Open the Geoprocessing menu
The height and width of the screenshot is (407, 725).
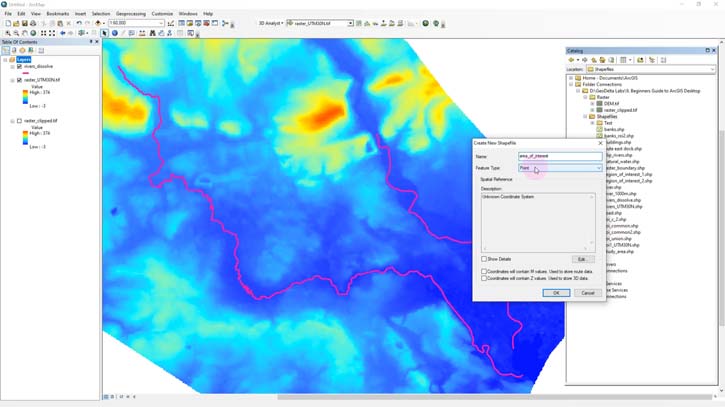[131, 14]
